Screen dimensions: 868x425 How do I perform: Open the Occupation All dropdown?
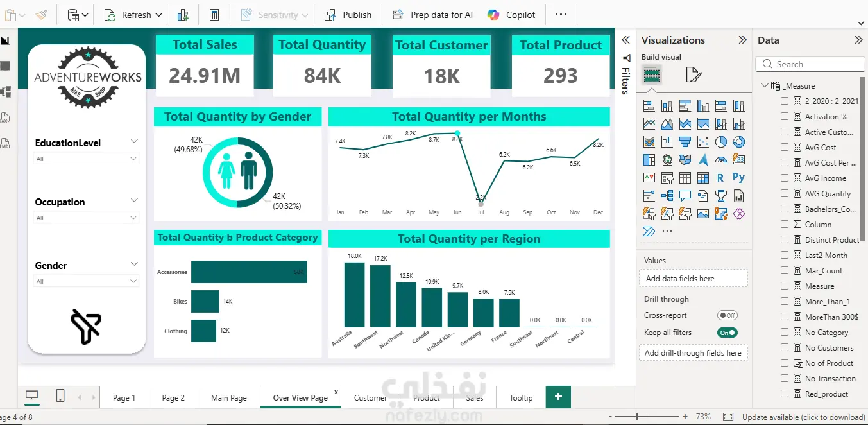86,218
